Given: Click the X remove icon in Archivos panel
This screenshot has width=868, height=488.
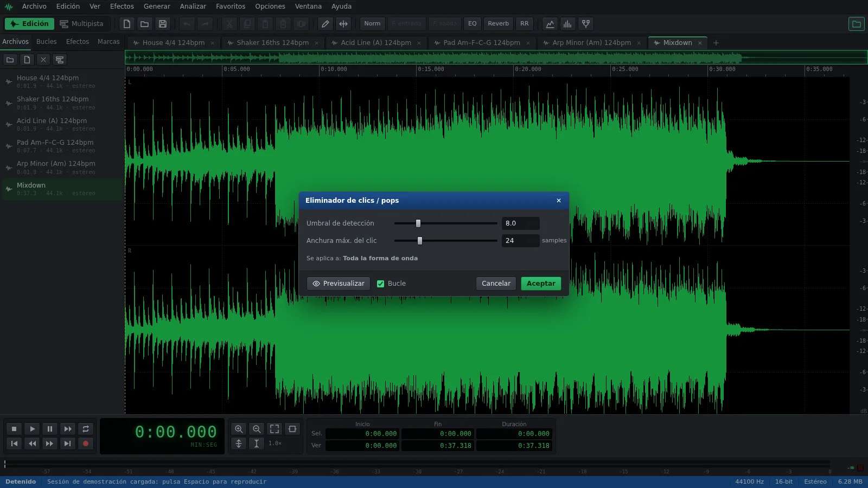Looking at the screenshot, I should (x=43, y=60).
